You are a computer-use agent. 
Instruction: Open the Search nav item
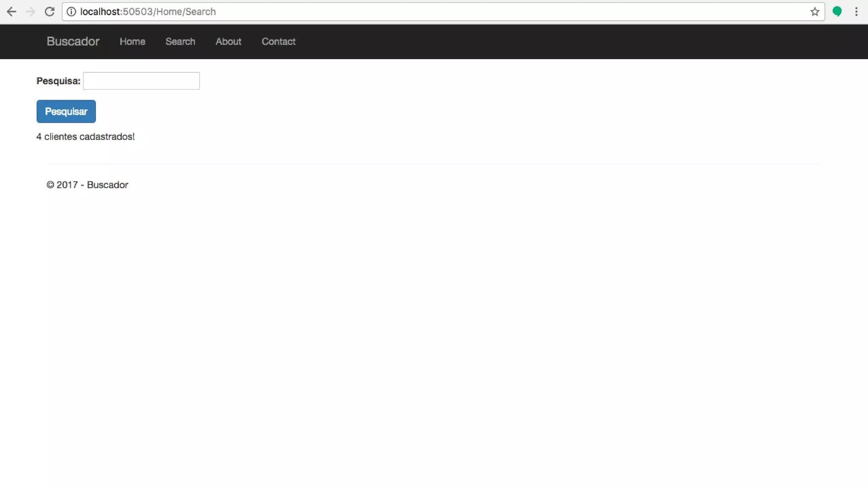tap(180, 42)
